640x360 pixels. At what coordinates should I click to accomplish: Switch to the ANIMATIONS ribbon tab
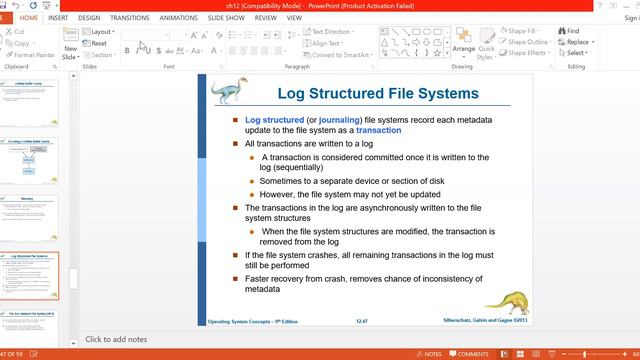click(x=178, y=18)
